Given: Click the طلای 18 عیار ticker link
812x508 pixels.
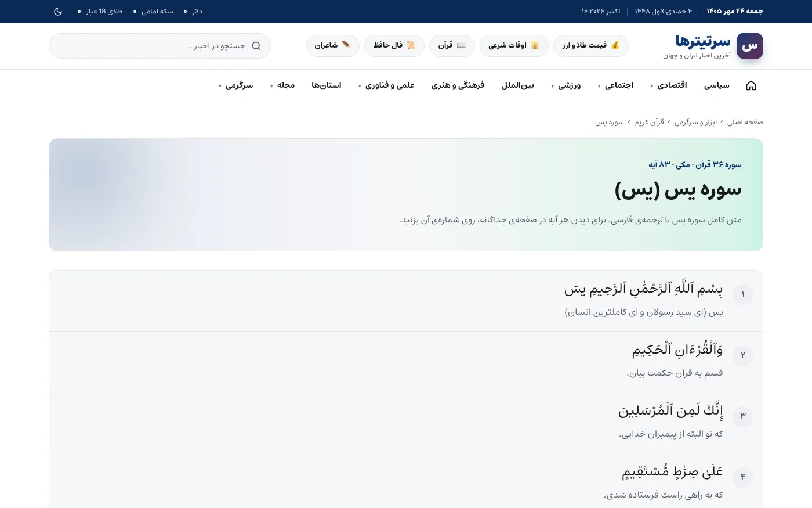Looking at the screenshot, I should [100, 12].
